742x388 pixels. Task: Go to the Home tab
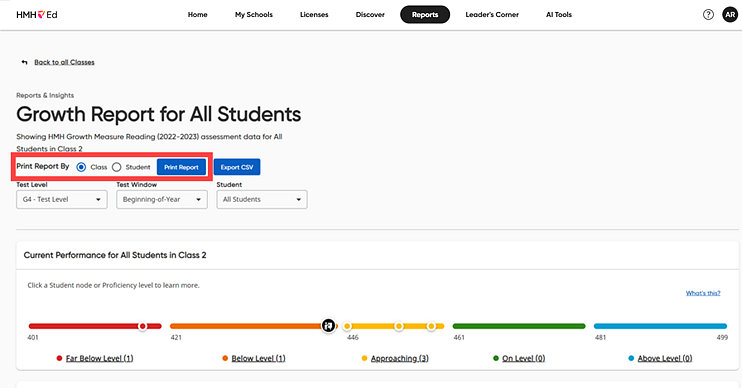pos(197,15)
